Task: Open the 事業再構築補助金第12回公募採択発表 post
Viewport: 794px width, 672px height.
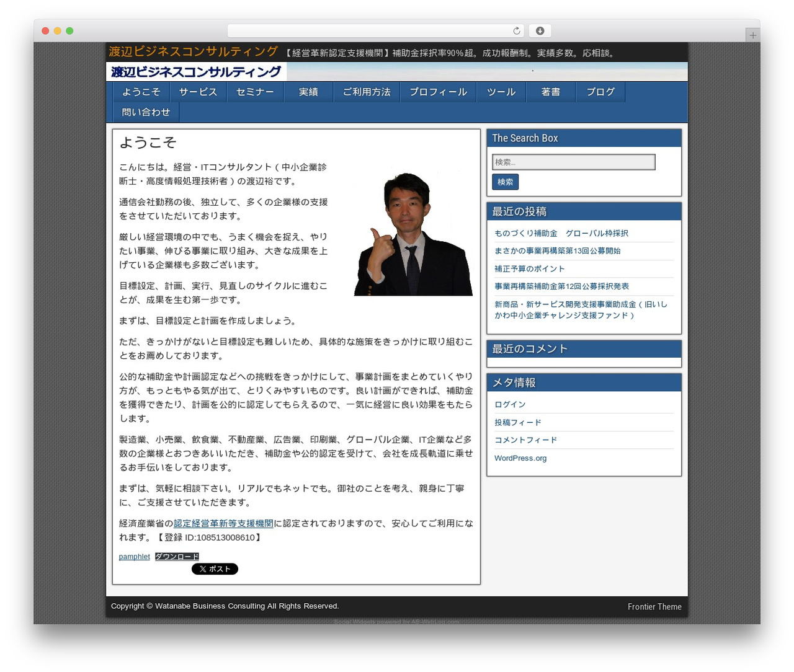Action: click(562, 286)
